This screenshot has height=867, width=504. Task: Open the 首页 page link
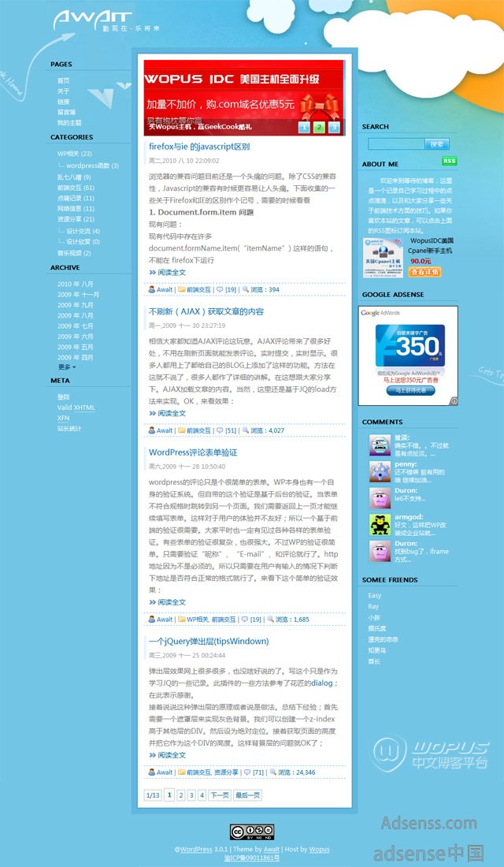coord(64,80)
